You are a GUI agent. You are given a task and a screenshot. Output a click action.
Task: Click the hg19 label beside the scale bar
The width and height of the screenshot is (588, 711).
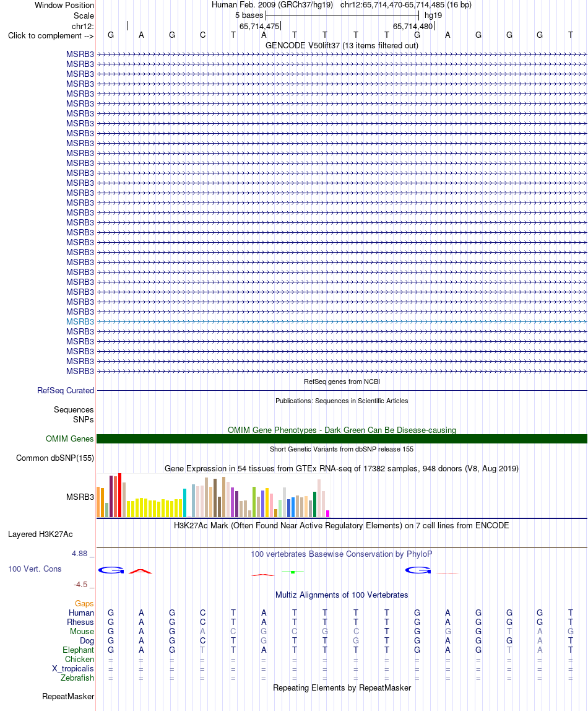pyautogui.click(x=433, y=15)
